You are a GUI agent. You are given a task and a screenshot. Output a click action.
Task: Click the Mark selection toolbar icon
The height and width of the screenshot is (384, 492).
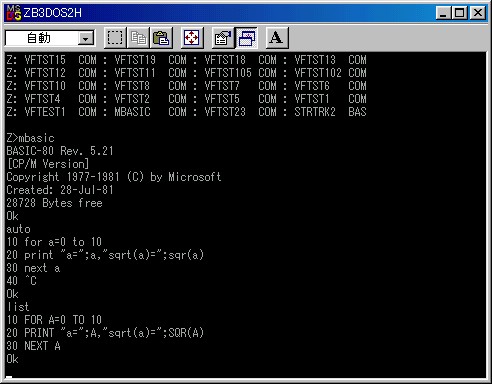click(115, 38)
